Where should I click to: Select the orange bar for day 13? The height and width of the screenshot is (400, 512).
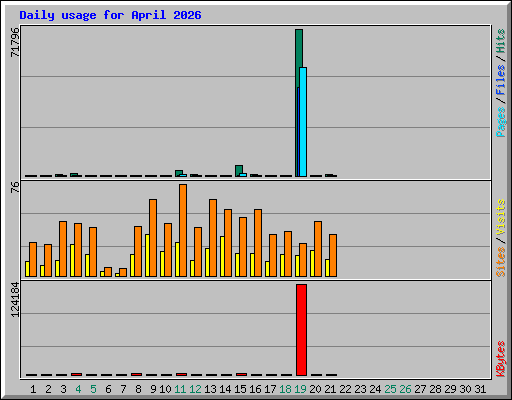click(x=213, y=238)
